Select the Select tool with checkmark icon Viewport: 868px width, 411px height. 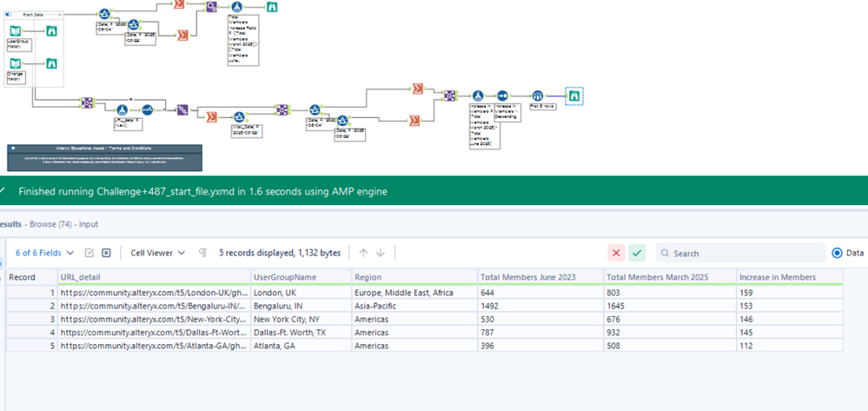tap(147, 109)
